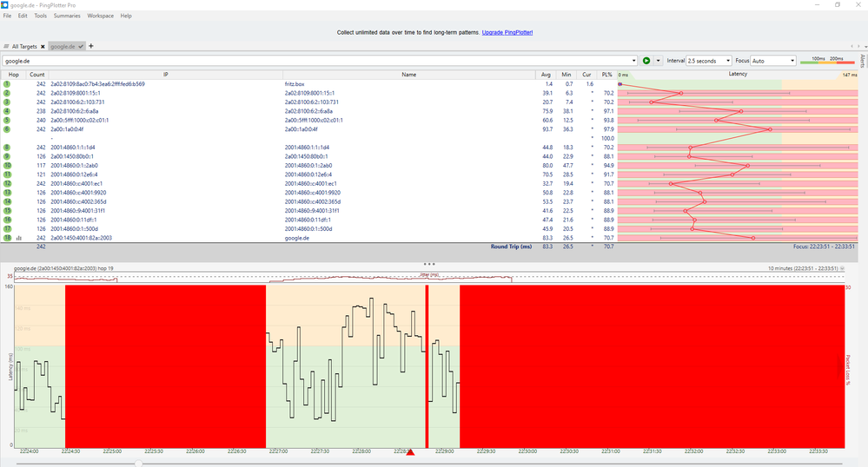Sort by the PL% column header

pos(606,75)
